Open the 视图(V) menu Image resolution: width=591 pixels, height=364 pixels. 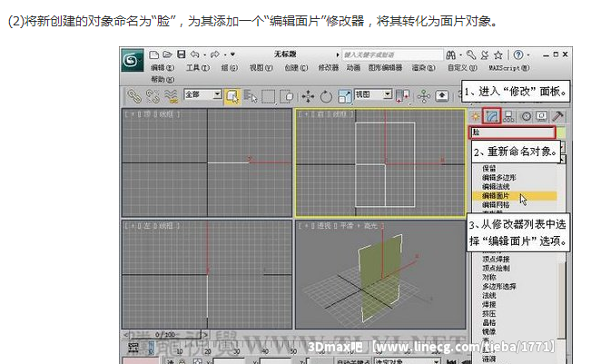(261, 68)
